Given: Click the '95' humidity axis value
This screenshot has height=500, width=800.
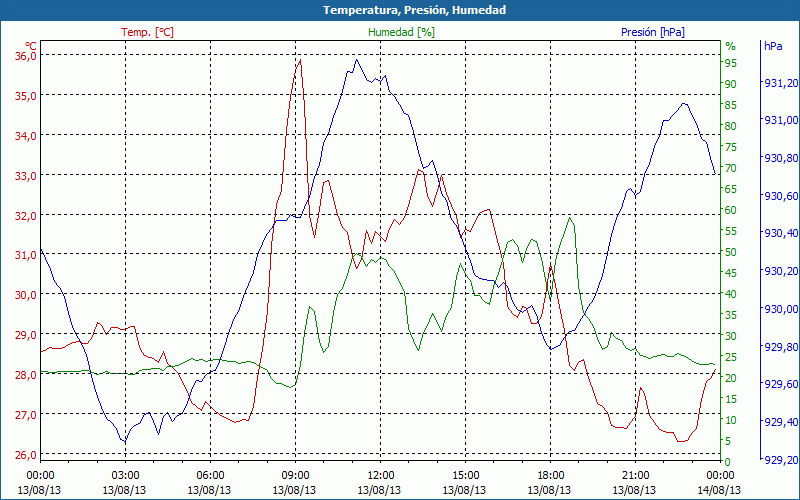Looking at the screenshot, I should [x=731, y=63].
